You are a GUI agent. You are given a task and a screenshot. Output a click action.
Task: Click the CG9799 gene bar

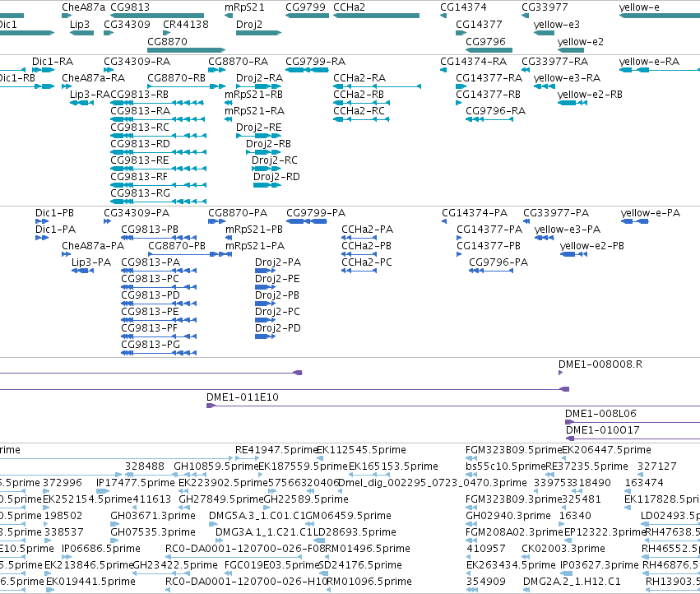point(307,16)
